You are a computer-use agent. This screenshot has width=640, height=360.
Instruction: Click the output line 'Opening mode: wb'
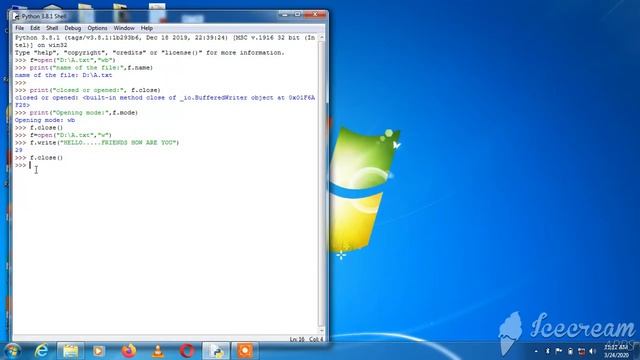[x=45, y=120]
